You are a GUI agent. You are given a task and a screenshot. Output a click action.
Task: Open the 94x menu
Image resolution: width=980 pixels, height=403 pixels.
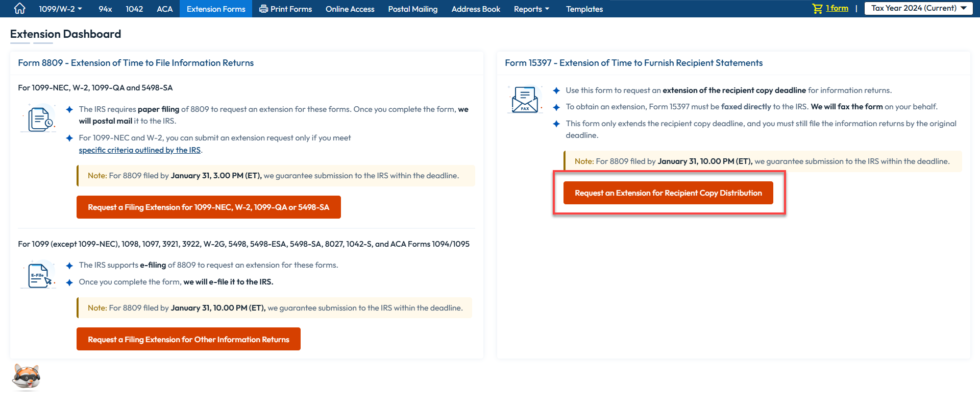coord(105,9)
